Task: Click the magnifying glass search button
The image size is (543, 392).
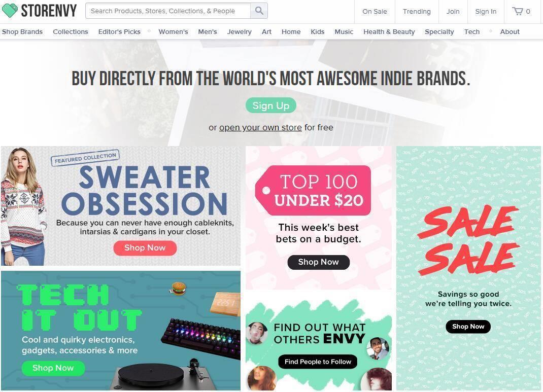Action: point(259,11)
